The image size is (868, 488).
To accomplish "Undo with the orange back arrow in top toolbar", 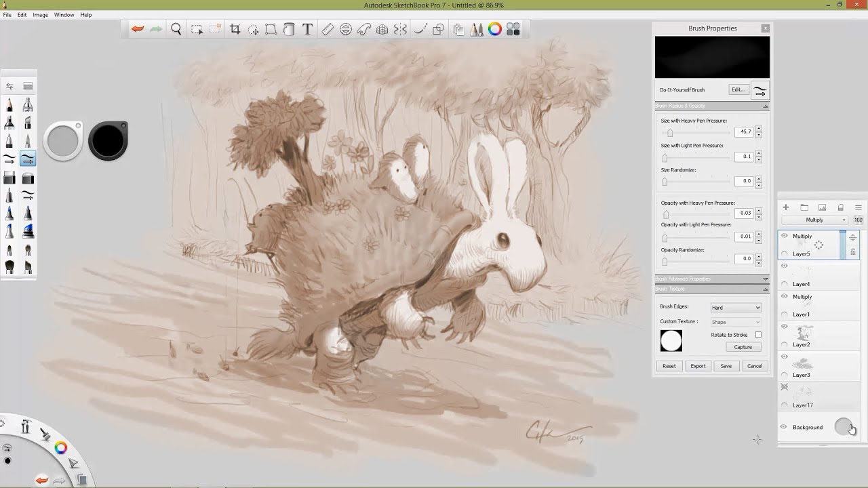I will (138, 29).
